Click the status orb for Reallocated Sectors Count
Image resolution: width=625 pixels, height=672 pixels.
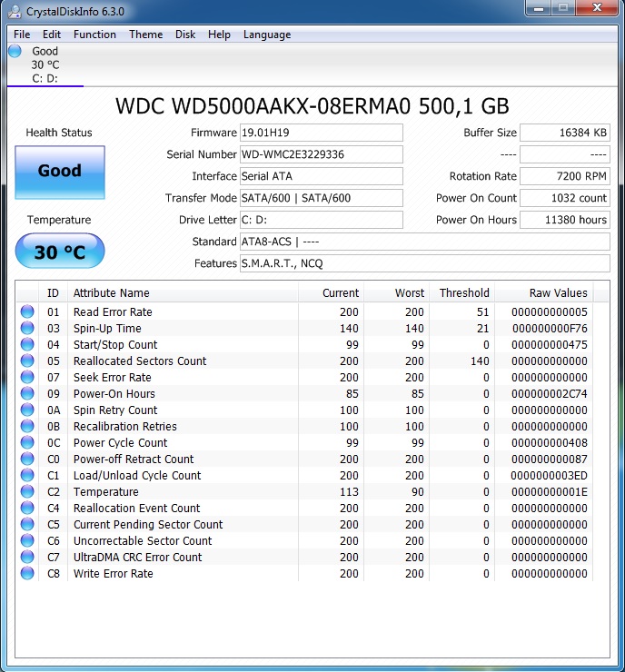coord(27,361)
